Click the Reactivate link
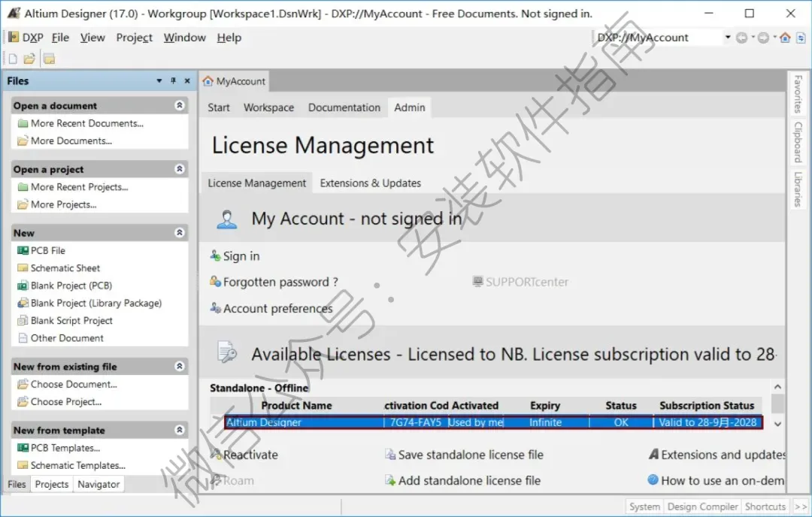Screen dimensions: 812x517 [x=250, y=455]
